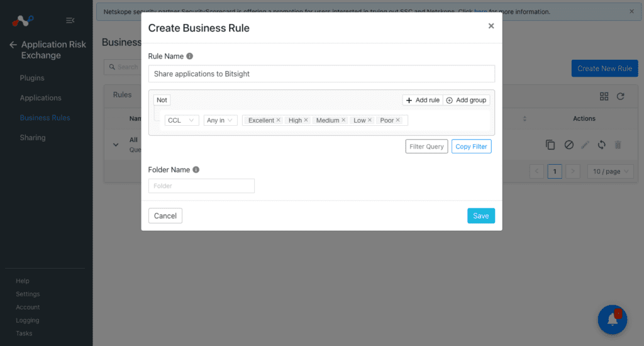Click the Netskope logo icon
Image resolution: width=644 pixels, height=346 pixels.
pos(23,20)
